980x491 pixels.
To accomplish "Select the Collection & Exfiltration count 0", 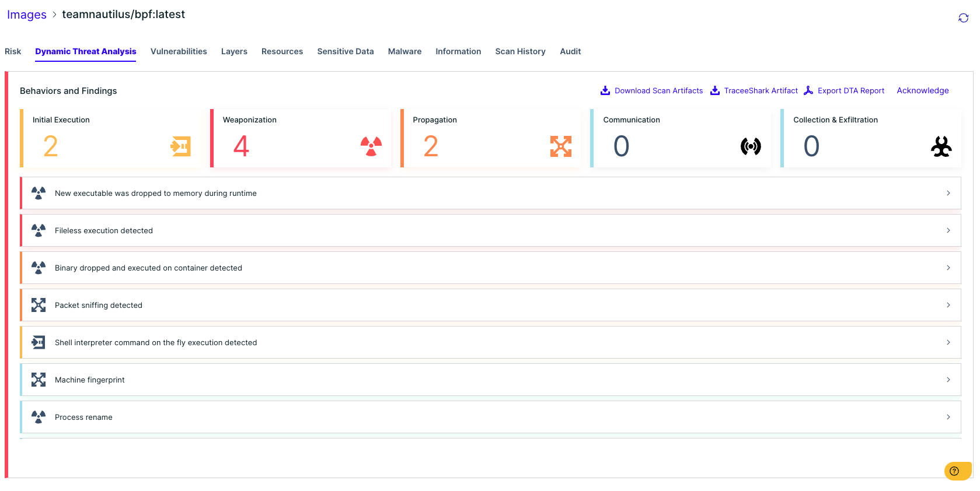I will [x=812, y=146].
